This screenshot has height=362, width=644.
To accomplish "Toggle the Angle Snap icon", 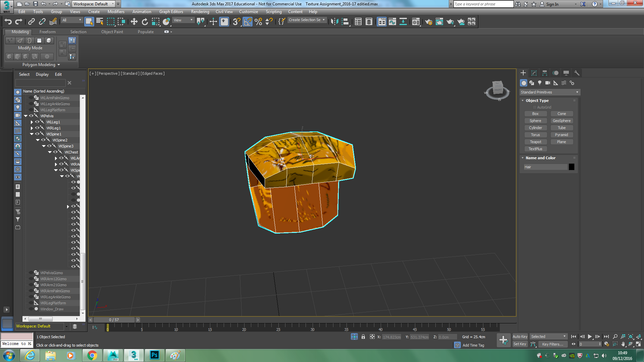I will (x=248, y=22).
